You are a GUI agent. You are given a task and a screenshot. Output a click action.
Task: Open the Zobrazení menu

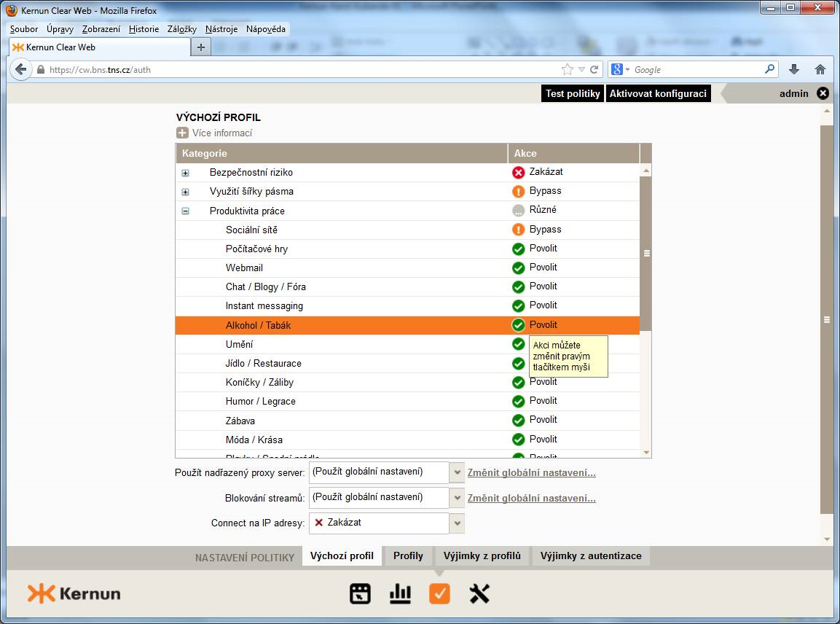(x=101, y=29)
